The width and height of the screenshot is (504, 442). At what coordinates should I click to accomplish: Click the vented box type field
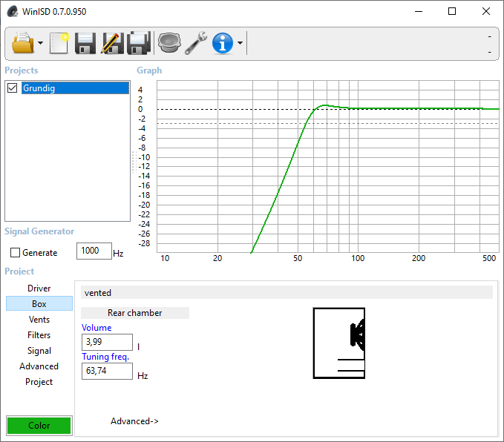pos(287,293)
